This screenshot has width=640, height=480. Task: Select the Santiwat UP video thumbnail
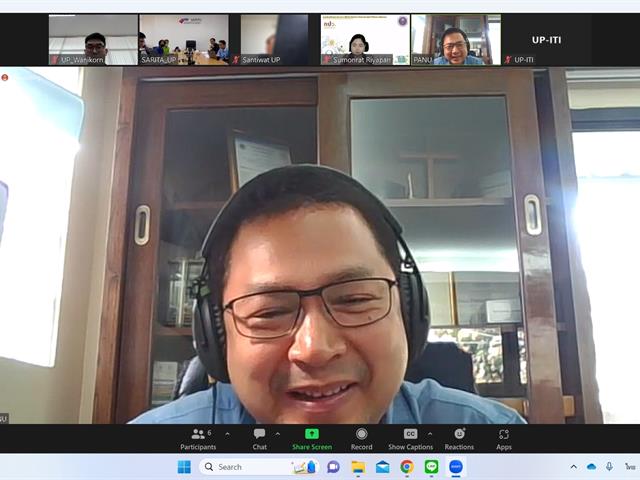point(274,40)
